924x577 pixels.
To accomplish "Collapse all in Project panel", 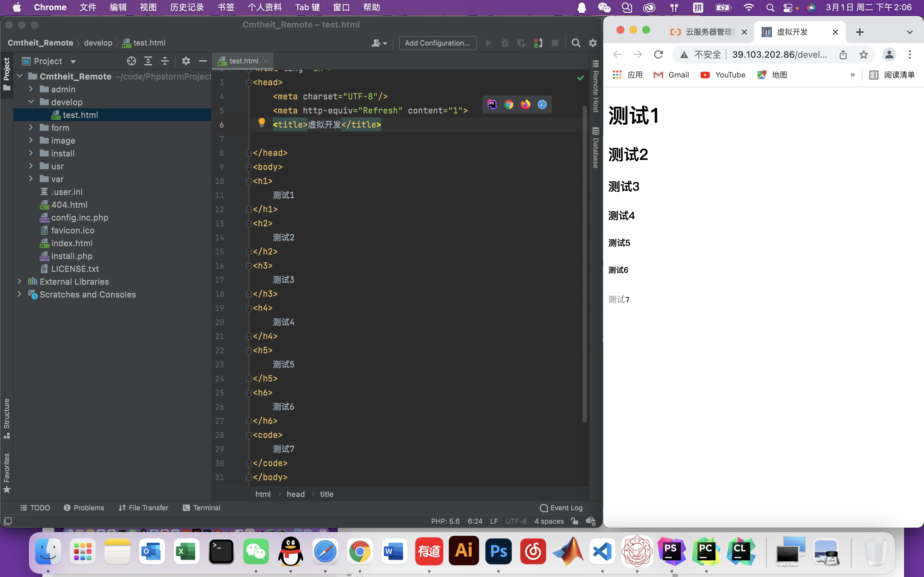I will click(165, 61).
